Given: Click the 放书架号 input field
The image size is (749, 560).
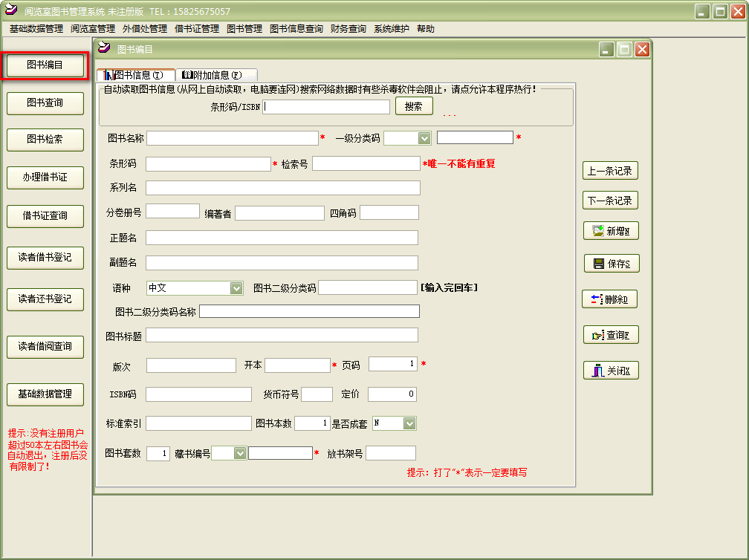Looking at the screenshot, I should (x=391, y=453).
